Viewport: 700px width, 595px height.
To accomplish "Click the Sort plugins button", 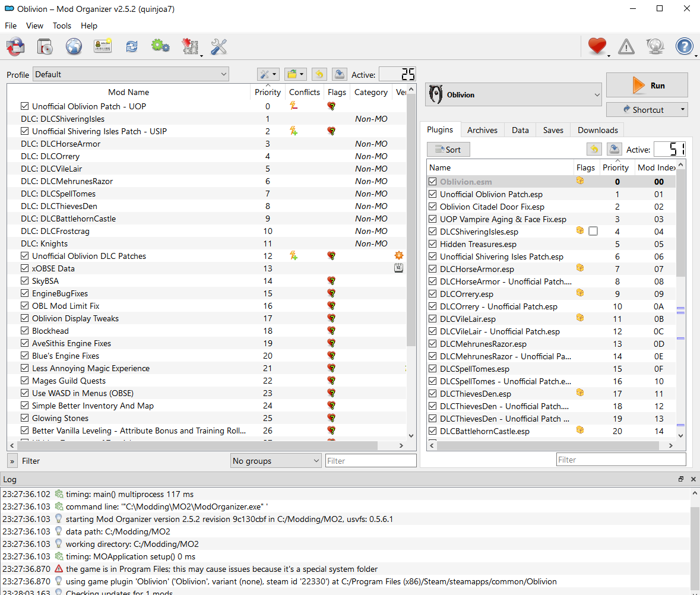I will point(448,150).
